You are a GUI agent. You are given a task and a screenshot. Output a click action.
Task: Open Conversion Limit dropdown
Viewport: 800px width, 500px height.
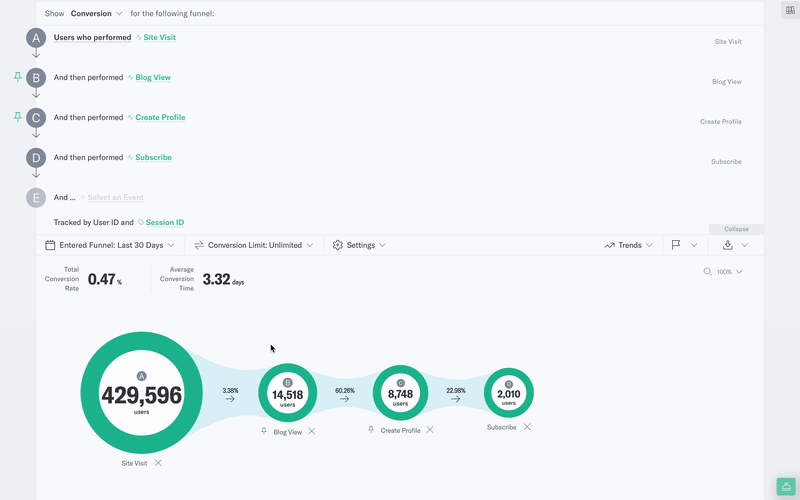[x=254, y=245]
